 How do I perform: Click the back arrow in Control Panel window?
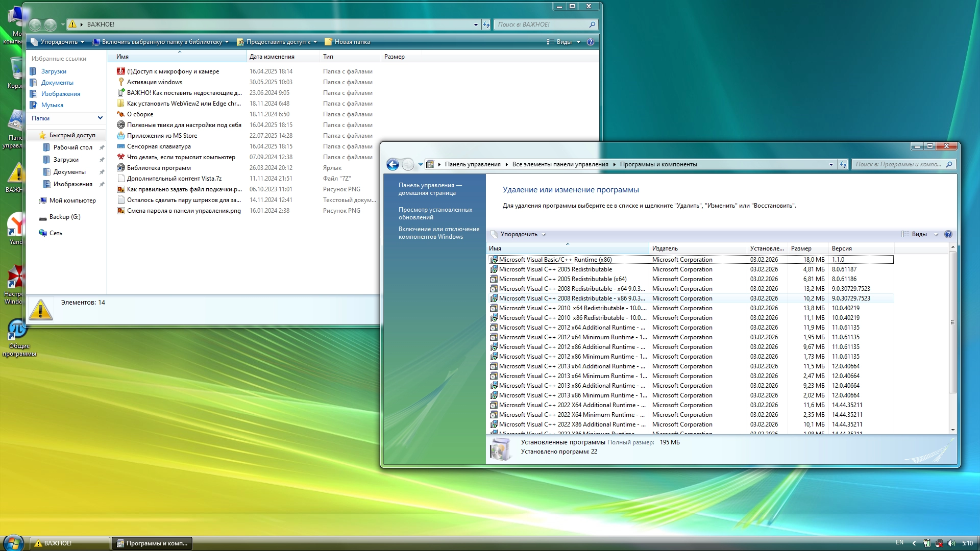tap(393, 164)
